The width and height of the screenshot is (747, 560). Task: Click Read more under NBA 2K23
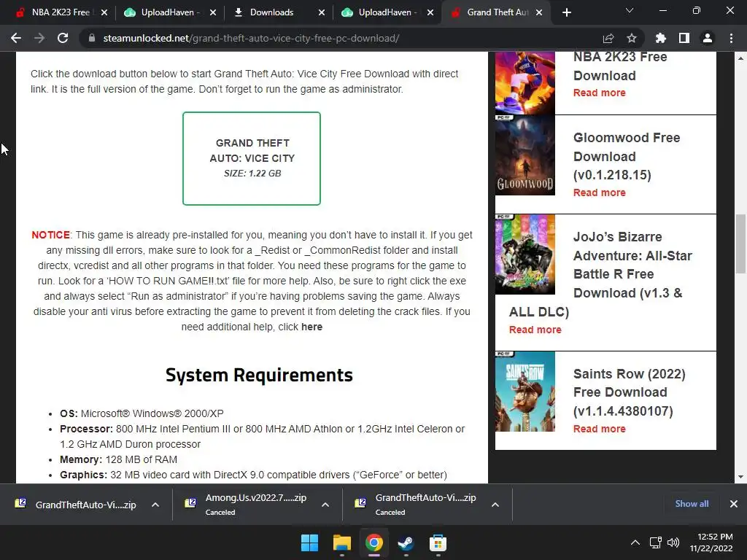600,93
